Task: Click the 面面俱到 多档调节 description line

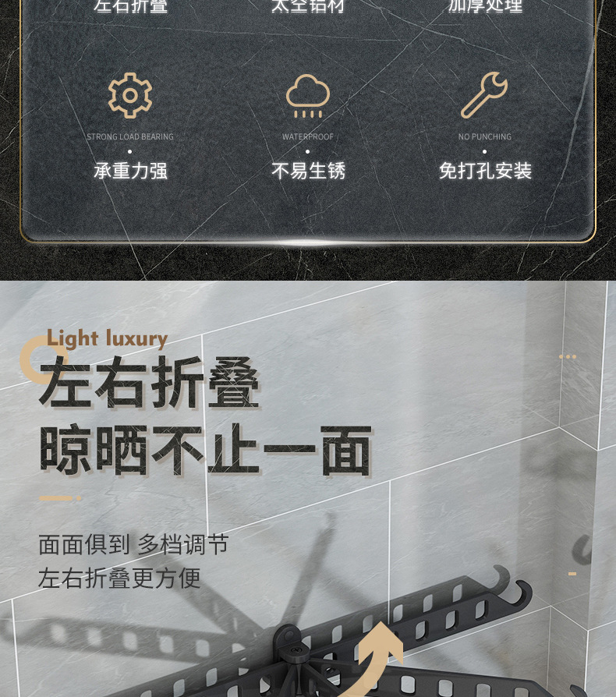Action: pyautogui.click(x=133, y=544)
